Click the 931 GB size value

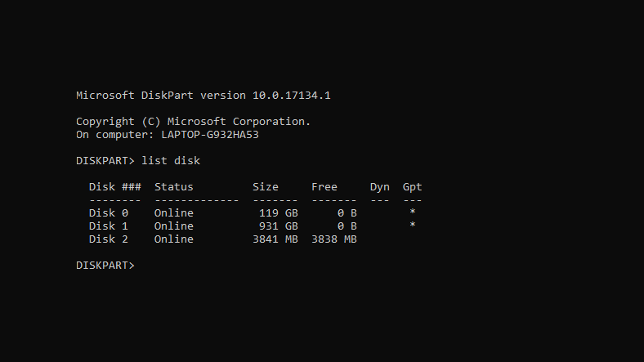[x=278, y=226]
